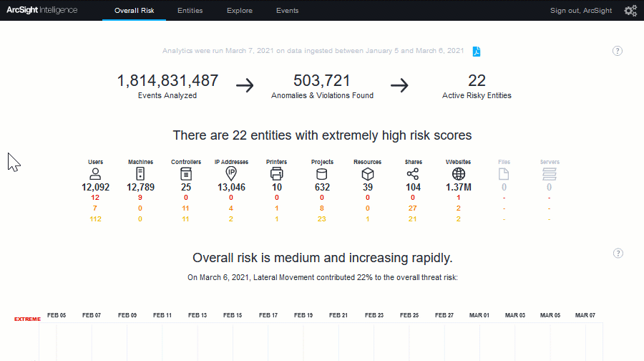Select the Users entity icon
Viewport: 644px width, 361px height.
pos(95,173)
